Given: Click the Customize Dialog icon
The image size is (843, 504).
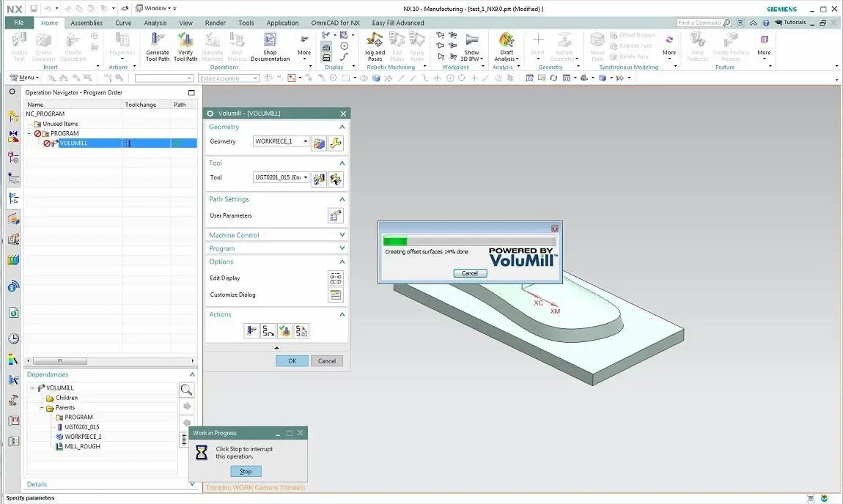Looking at the screenshot, I should pos(336,295).
